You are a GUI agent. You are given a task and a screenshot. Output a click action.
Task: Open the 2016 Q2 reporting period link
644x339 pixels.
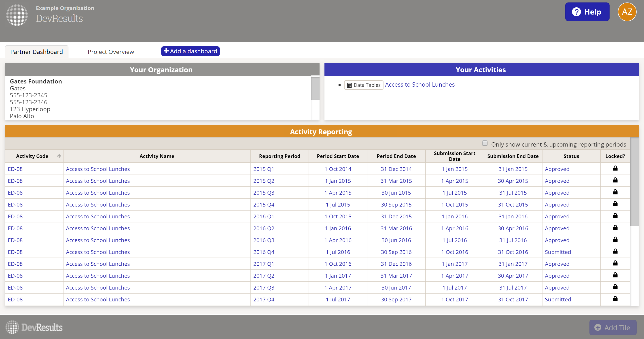tap(264, 228)
